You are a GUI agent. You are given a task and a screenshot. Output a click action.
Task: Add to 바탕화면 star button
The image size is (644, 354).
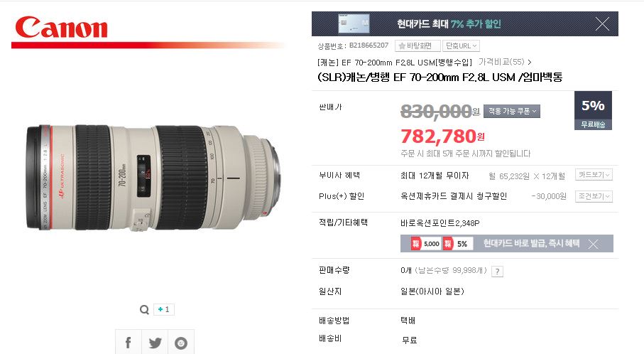click(417, 45)
